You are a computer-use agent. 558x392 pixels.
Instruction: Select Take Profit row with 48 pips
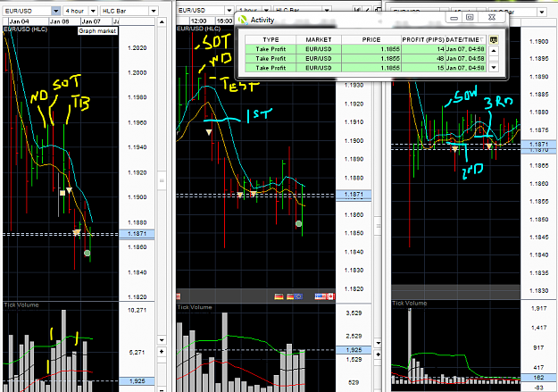pyautogui.click(x=365, y=58)
